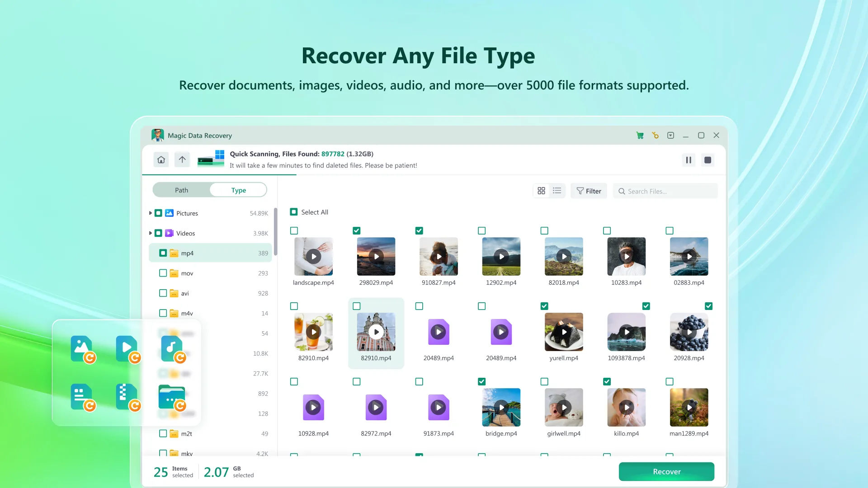
Task: Click the key activation icon
Action: coord(655,136)
